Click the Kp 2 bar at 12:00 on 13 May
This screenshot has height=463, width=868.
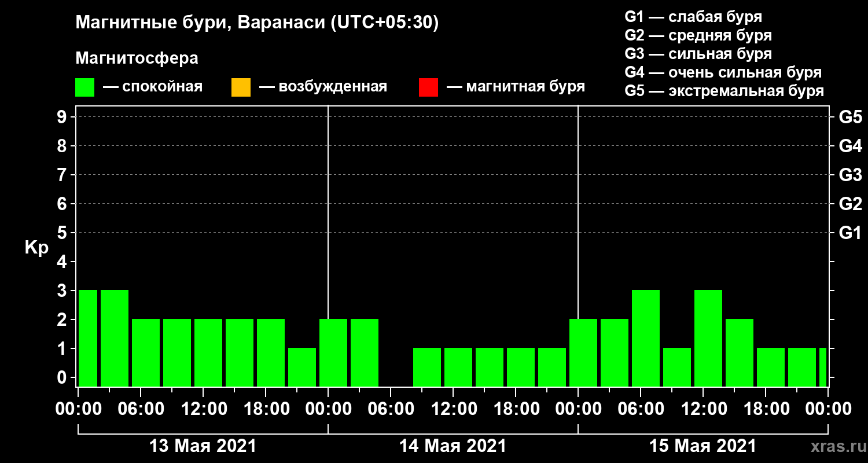[x=208, y=352]
